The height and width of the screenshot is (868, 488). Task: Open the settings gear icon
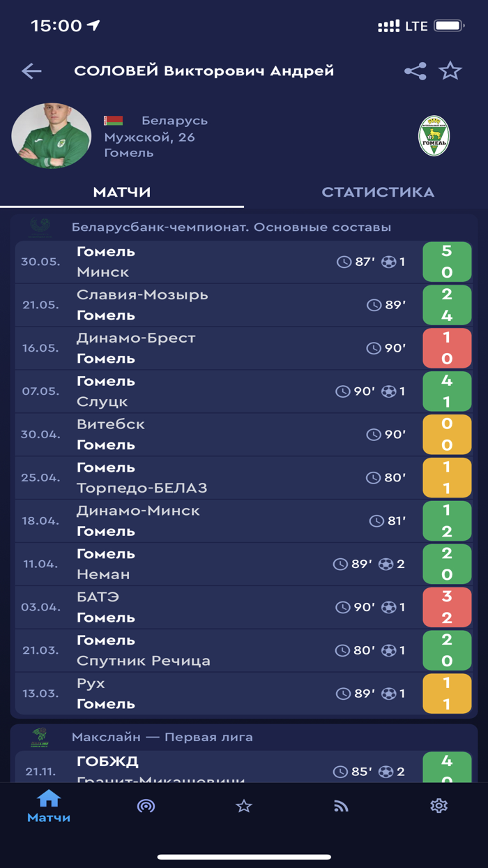[x=439, y=806]
